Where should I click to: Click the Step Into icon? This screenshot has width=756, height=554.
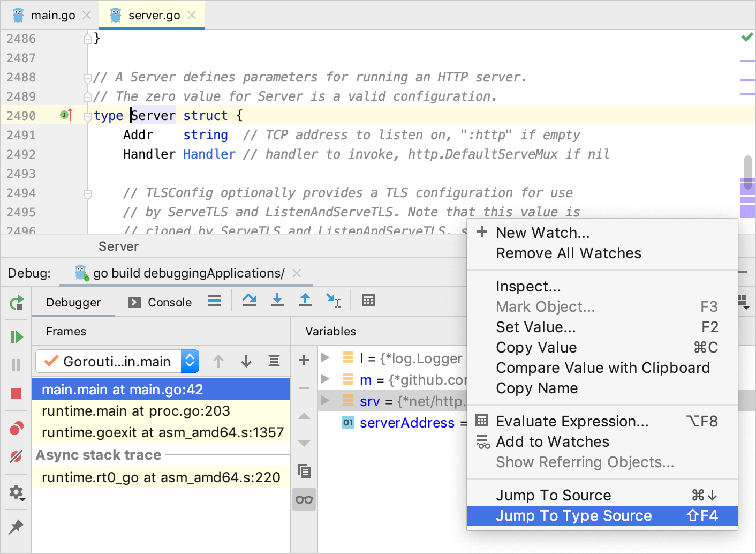[x=277, y=300]
